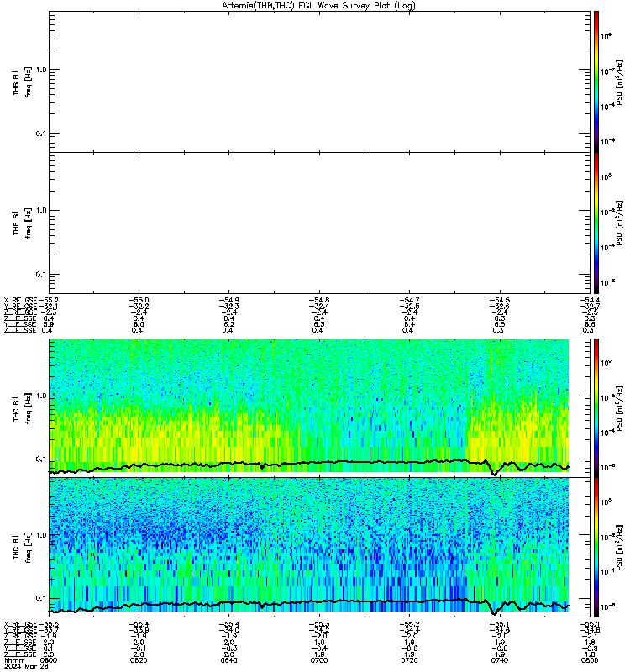Click the '0640' time tick label

(228, 660)
